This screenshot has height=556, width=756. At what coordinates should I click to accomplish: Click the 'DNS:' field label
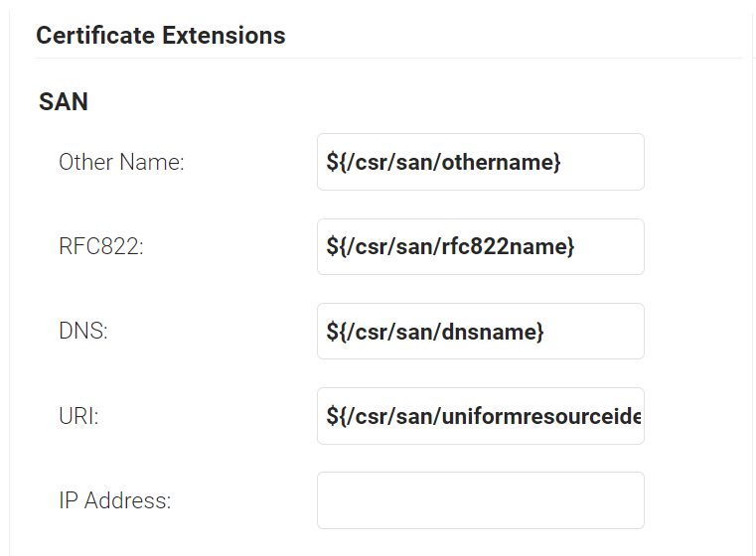coord(83,332)
